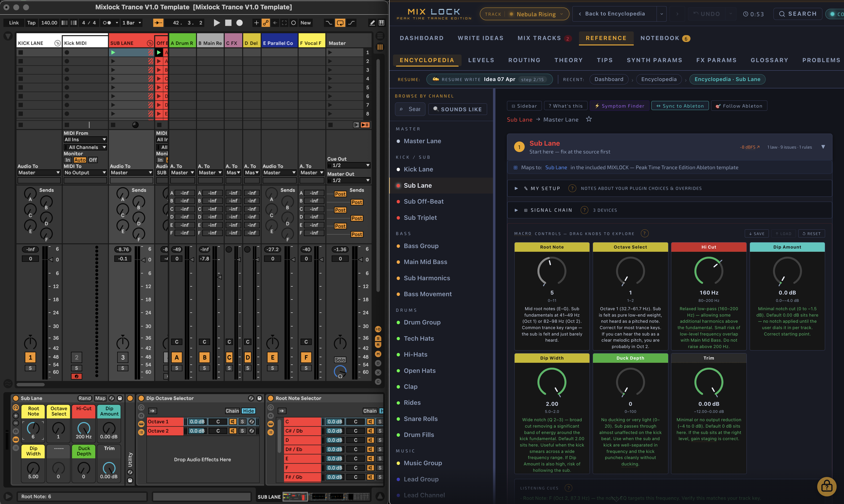
Task: Open the SYNTH PARAMS subtab
Action: click(654, 60)
